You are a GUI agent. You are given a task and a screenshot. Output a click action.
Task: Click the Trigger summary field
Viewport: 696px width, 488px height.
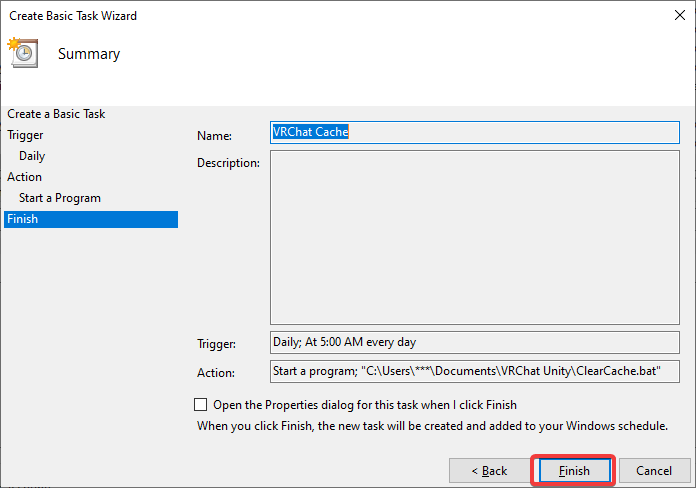pyautogui.click(x=474, y=343)
